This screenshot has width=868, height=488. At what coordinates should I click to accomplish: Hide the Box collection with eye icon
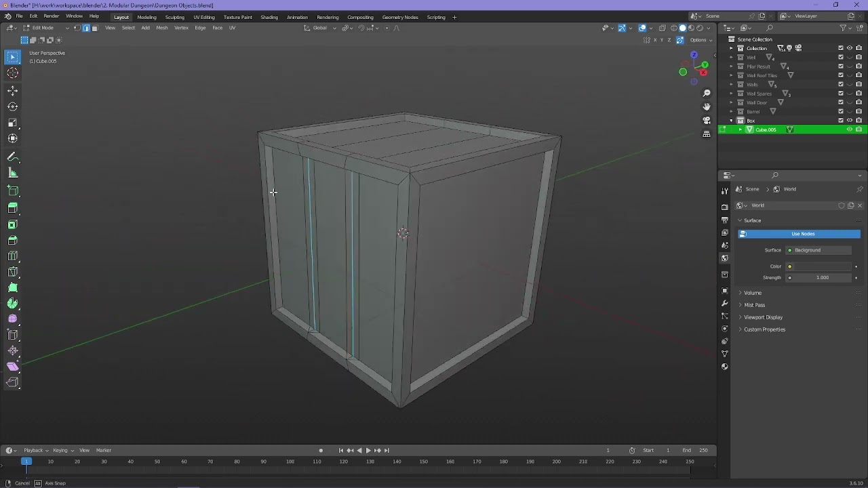pyautogui.click(x=850, y=121)
